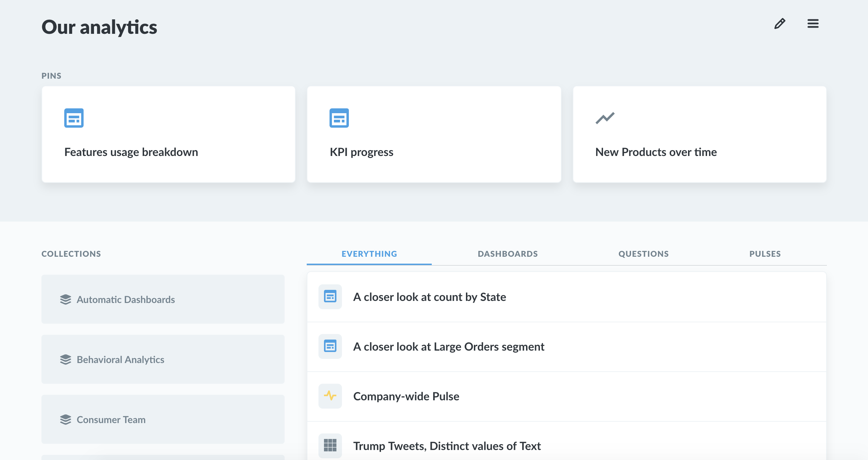
Task: Open the KPI progress pinned card
Action: pos(361,152)
